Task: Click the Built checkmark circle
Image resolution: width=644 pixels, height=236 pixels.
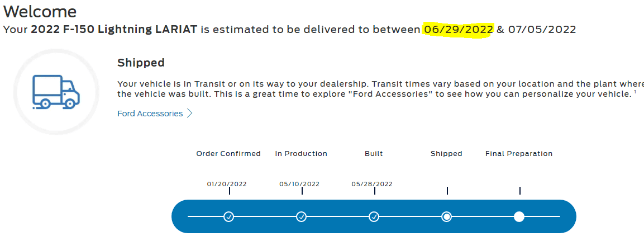Action: click(374, 216)
